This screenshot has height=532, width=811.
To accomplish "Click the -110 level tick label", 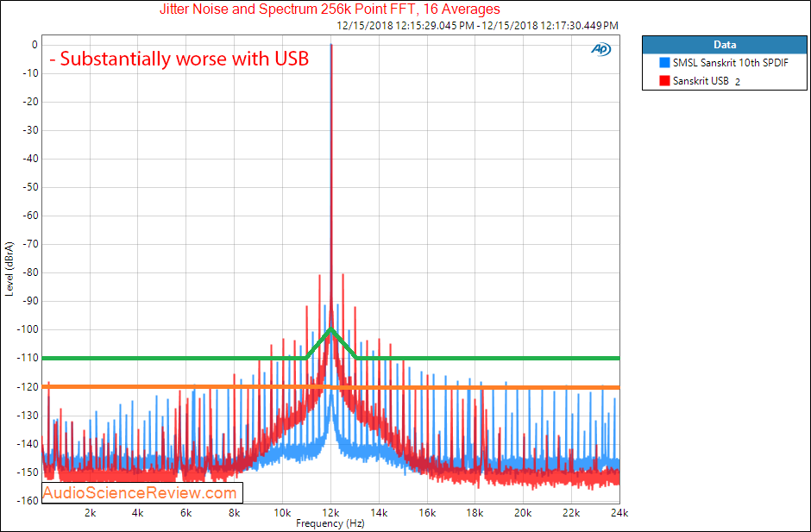I will (x=28, y=358).
